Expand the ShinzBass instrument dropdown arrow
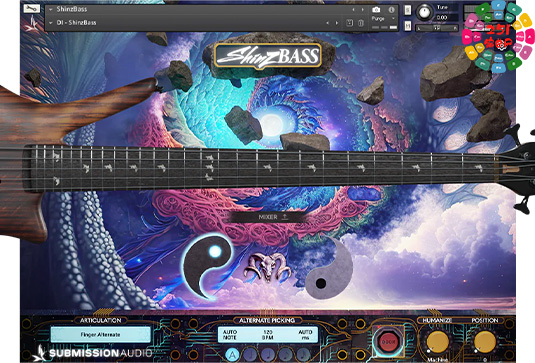Image resolution: width=535 pixels, height=363 pixels. click(x=50, y=10)
